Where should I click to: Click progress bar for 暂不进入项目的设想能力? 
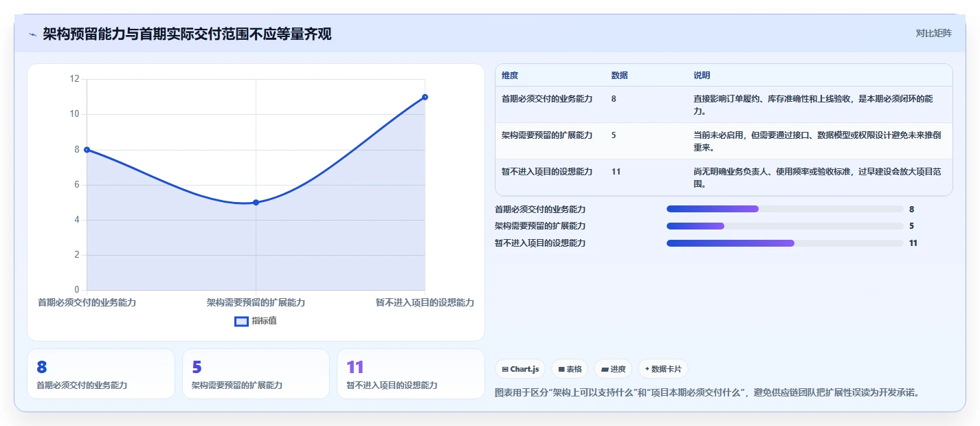click(x=785, y=243)
